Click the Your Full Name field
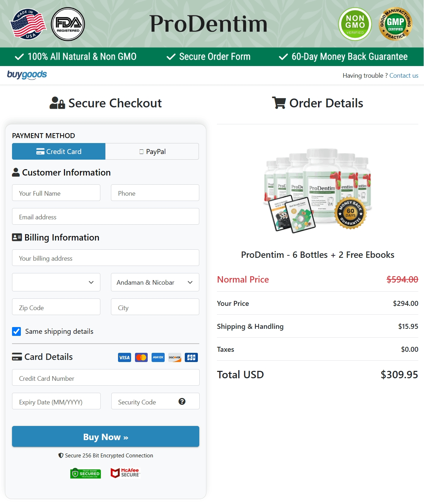The height and width of the screenshot is (504, 424). point(56,193)
